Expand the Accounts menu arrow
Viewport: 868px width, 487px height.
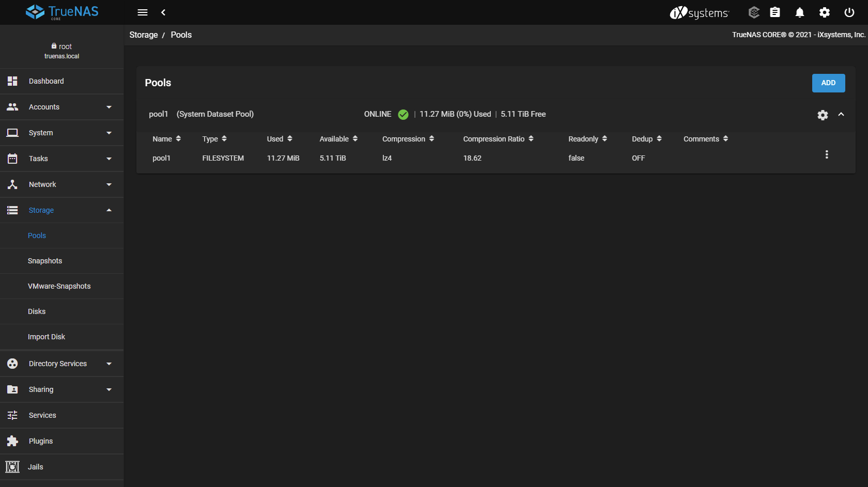point(109,107)
